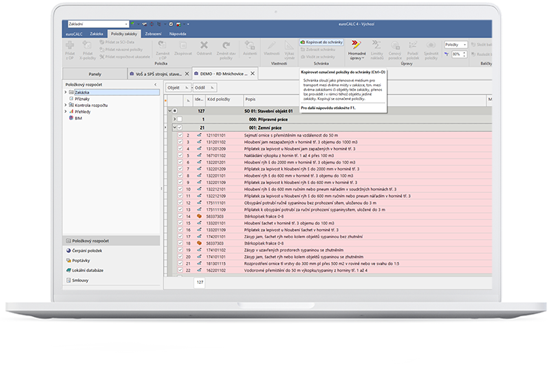Toggle checkbox of row 17 code 174201101
The width and height of the screenshot is (550, 382).
click(x=180, y=236)
